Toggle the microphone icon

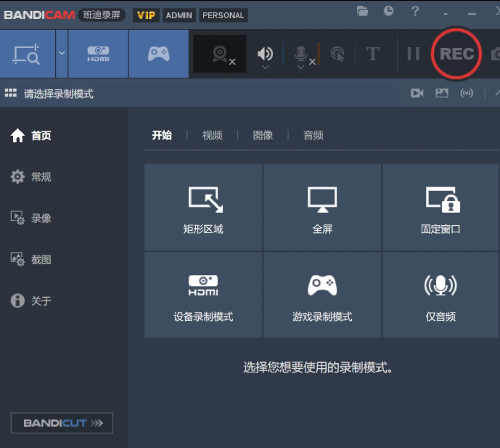[x=301, y=54]
